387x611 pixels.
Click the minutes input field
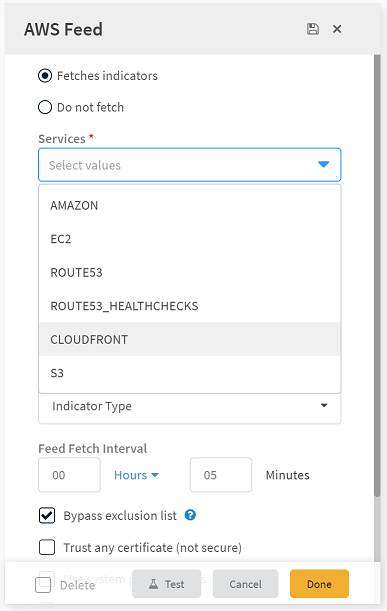click(221, 475)
